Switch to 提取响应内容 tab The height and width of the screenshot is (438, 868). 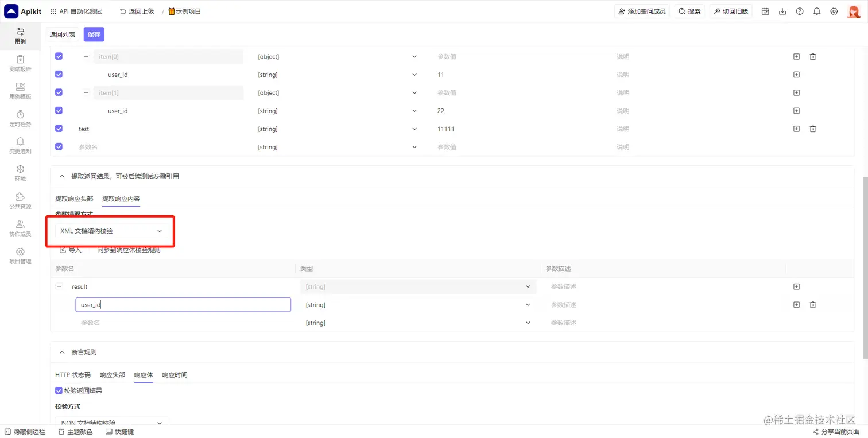[121, 199]
